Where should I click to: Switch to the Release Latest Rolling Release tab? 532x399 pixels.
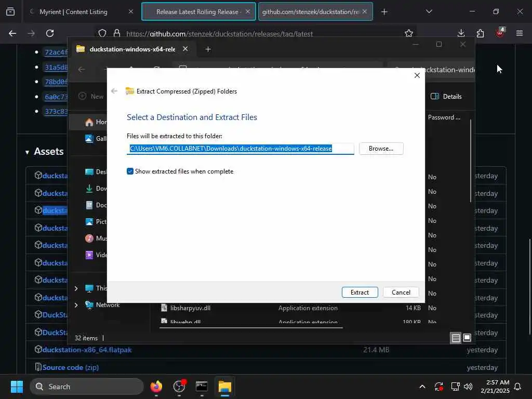pyautogui.click(x=198, y=12)
